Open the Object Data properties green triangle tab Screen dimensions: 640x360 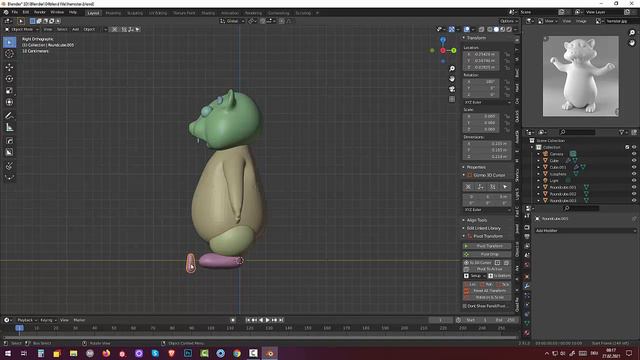(527, 323)
